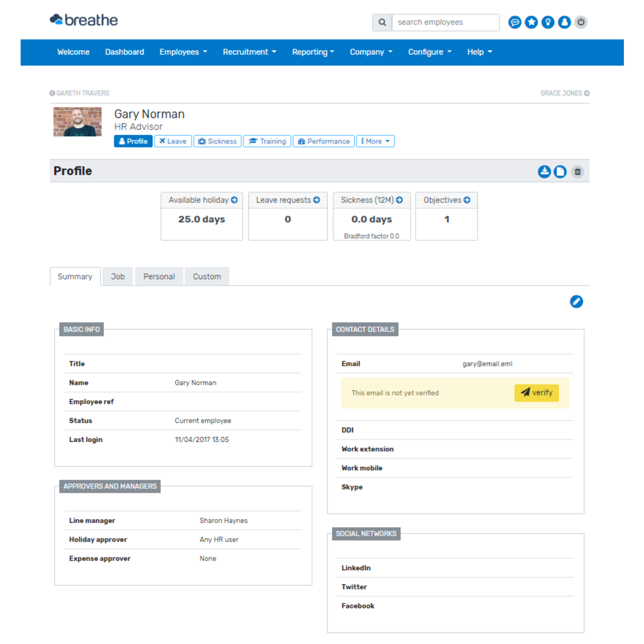Click the Sickness button
The image size is (644, 644).
[217, 141]
